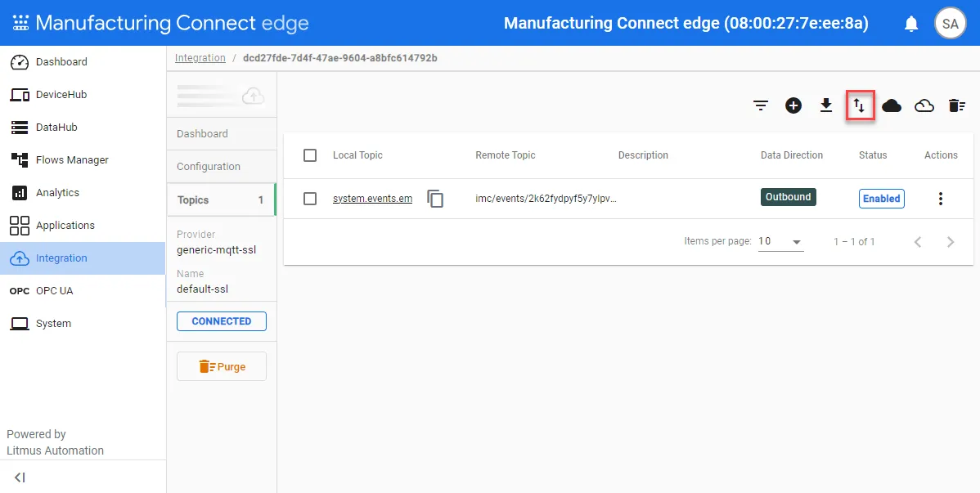Click the Data Direction column header
Screen dimensions: 980x493
click(x=792, y=155)
